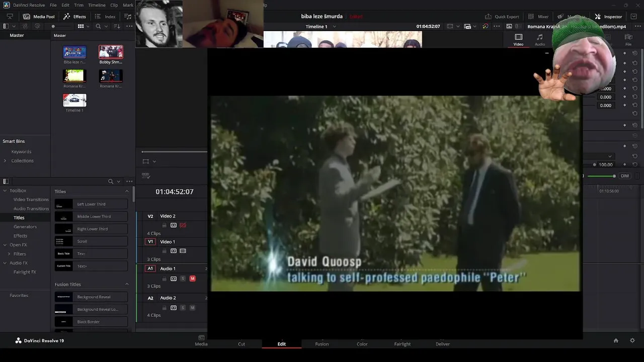This screenshot has height=362, width=644.
Task: Select Generators in Toolbox
Action: point(25,227)
